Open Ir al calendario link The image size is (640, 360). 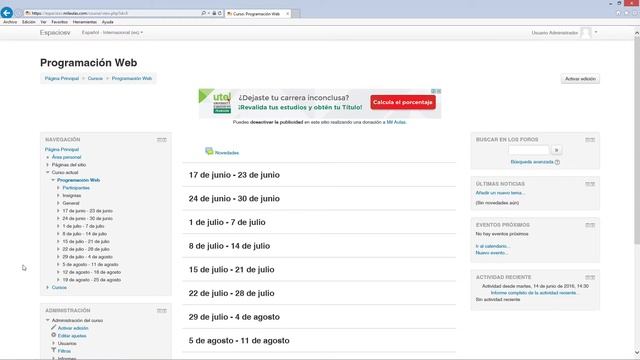tap(493, 246)
